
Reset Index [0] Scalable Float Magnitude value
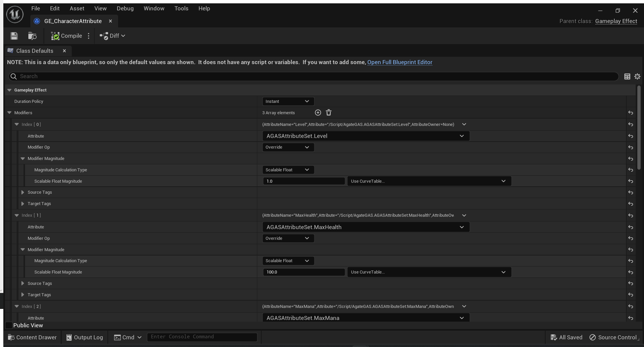tap(631, 181)
